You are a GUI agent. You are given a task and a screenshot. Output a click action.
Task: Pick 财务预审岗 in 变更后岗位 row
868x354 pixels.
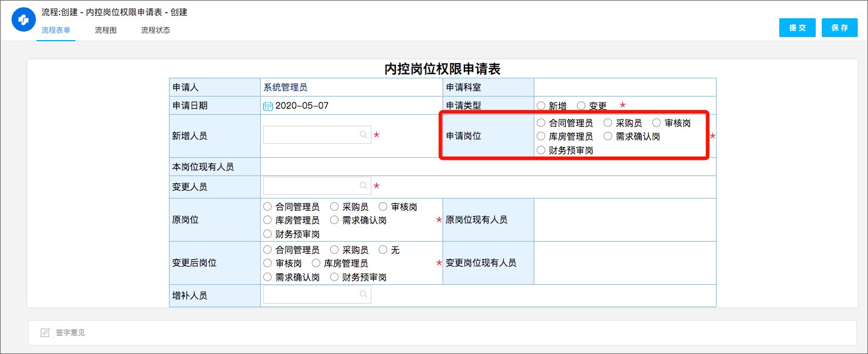coord(334,277)
